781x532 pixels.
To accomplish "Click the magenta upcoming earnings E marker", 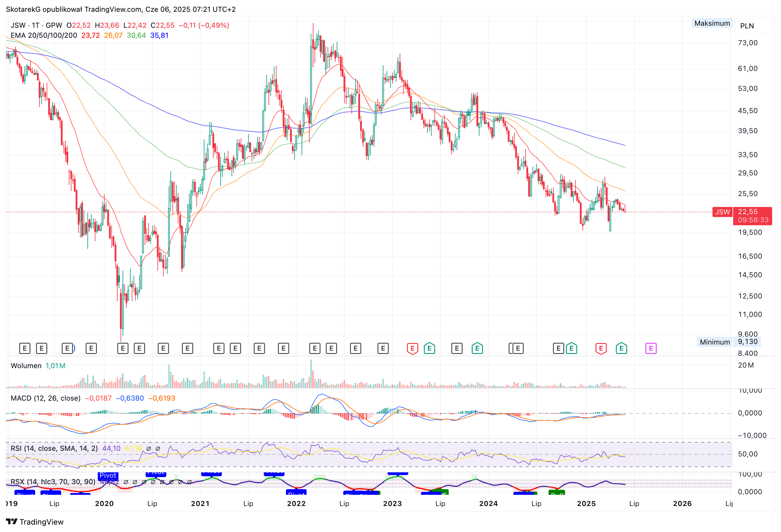I will pos(651,348).
